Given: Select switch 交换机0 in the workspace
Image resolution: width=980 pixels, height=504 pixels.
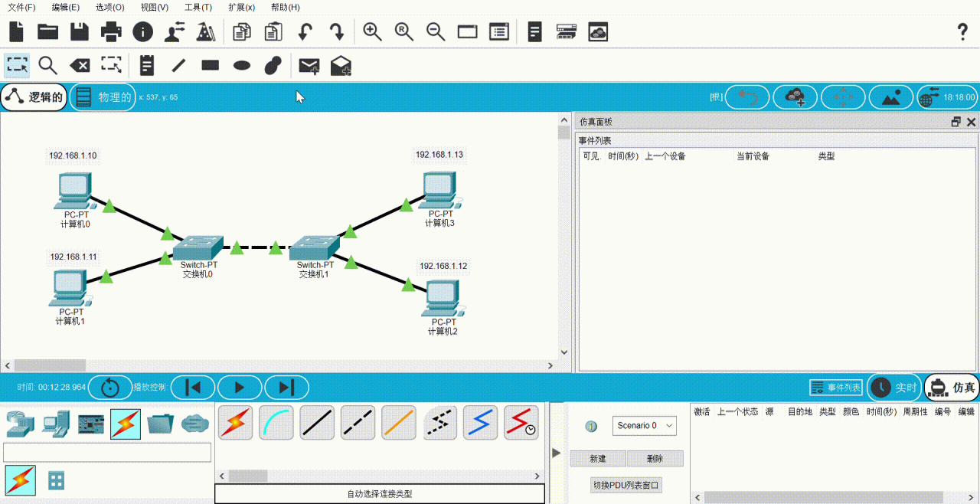Looking at the screenshot, I should pyautogui.click(x=198, y=248).
